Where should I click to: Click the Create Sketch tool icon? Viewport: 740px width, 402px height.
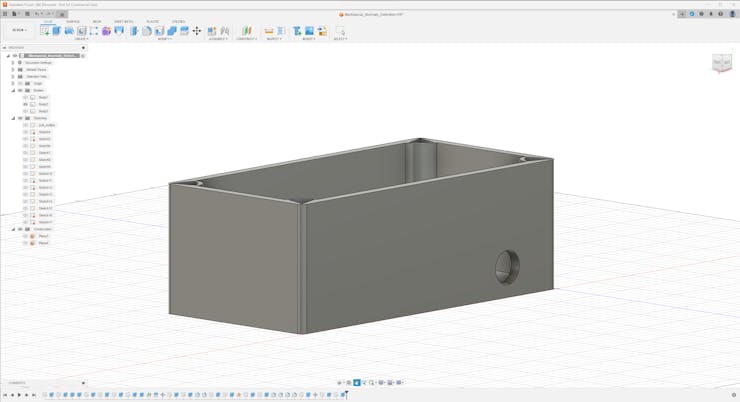(x=45, y=31)
